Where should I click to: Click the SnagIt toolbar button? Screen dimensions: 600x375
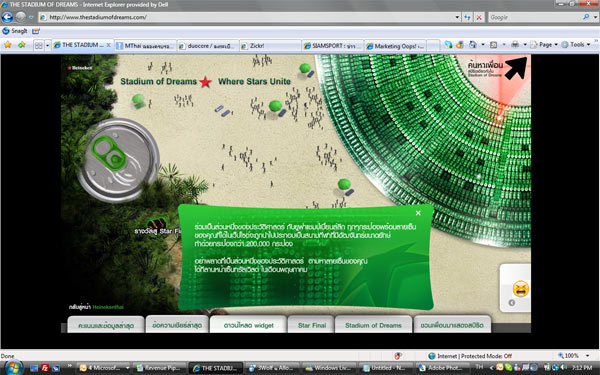pos(15,31)
